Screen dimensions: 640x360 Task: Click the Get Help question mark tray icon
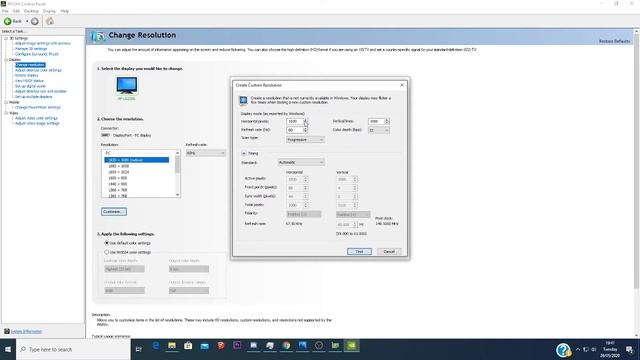563,350
